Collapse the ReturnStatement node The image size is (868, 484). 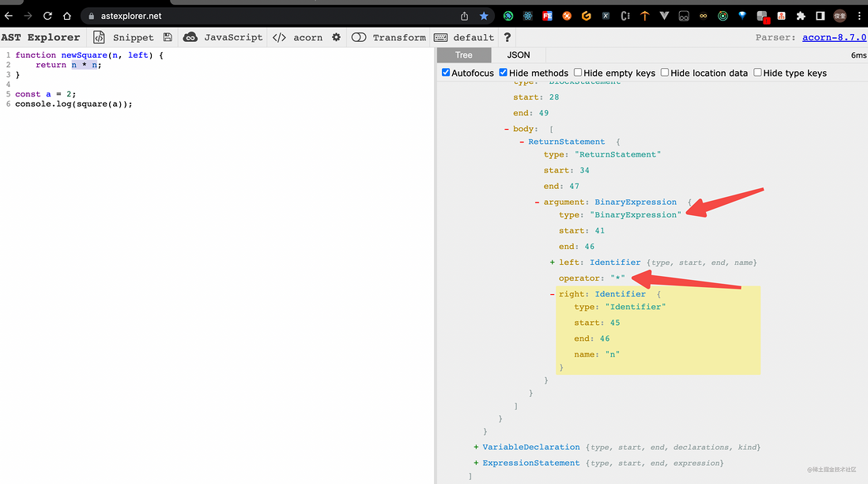coord(522,142)
